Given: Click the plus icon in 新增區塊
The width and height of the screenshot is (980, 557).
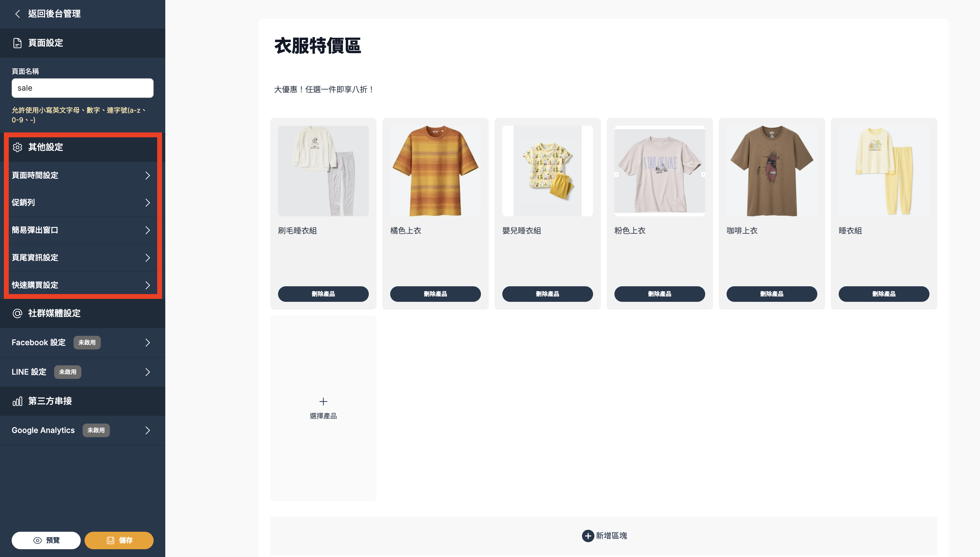Looking at the screenshot, I should (588, 536).
